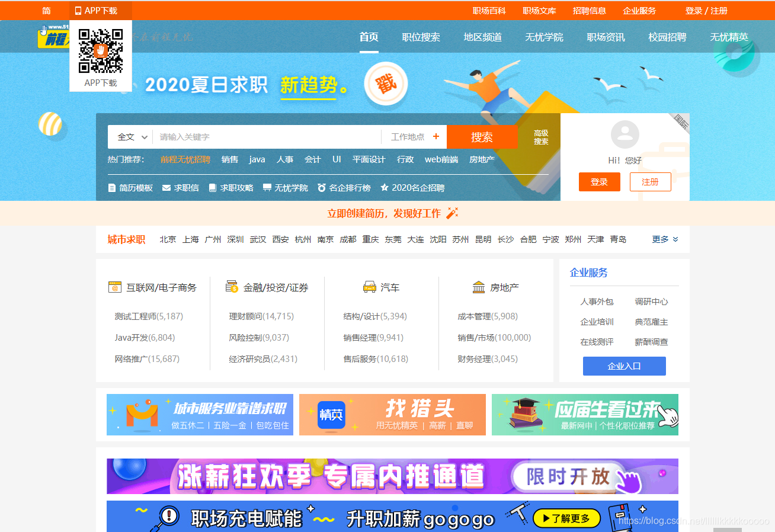The height and width of the screenshot is (532, 775).
Task: Open the 校园招聘 menu item
Action: [x=667, y=37]
